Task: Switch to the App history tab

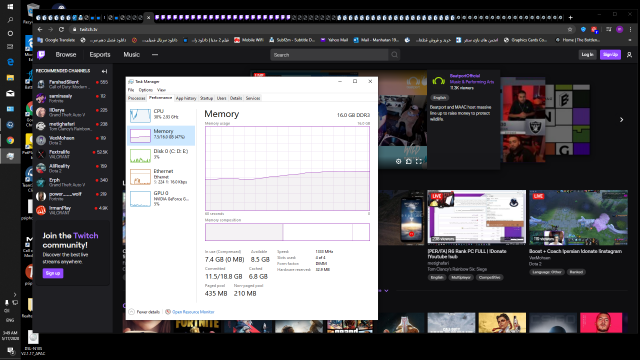Action: [186, 98]
